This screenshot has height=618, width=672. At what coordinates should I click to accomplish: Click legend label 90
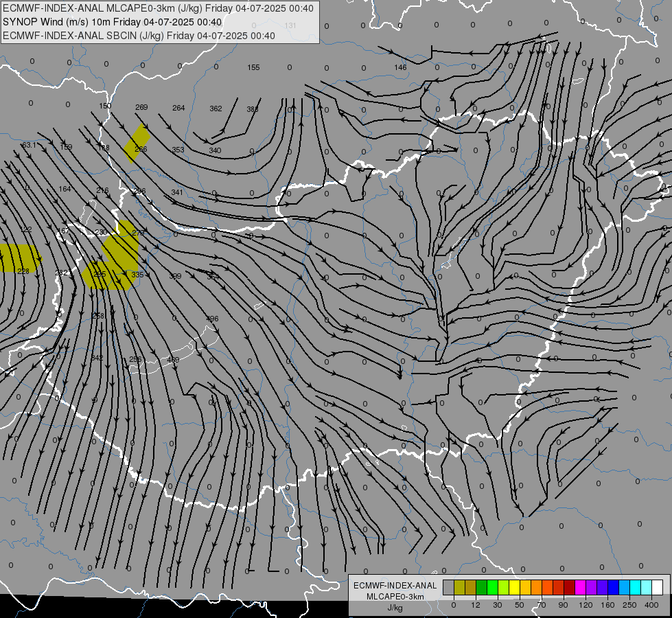pyautogui.click(x=563, y=605)
